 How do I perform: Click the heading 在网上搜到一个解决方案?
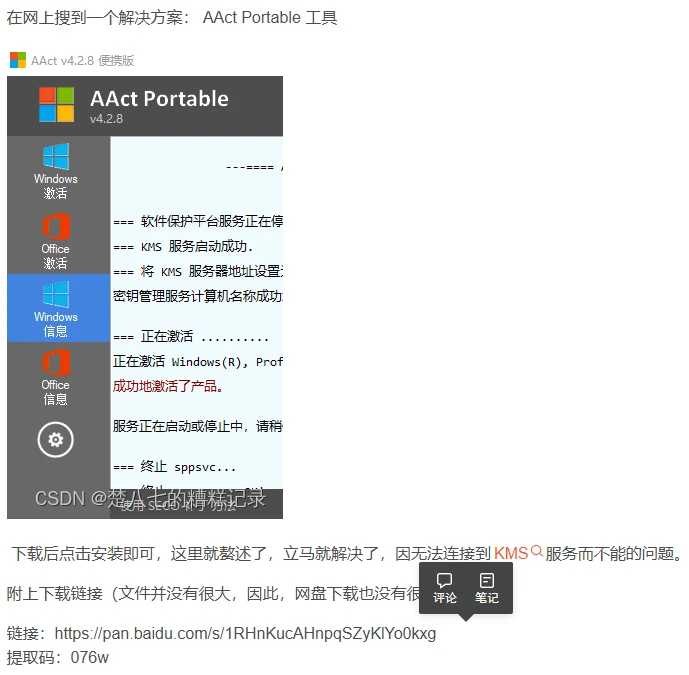(x=172, y=18)
